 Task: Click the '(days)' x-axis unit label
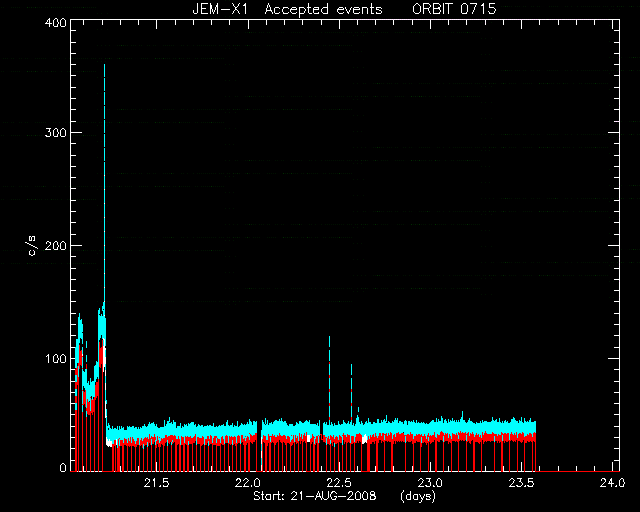[418, 496]
